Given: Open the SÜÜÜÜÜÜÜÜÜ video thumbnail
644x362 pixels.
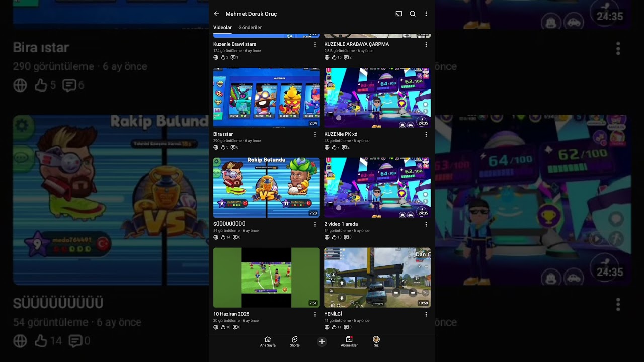Looking at the screenshot, I should [267, 188].
